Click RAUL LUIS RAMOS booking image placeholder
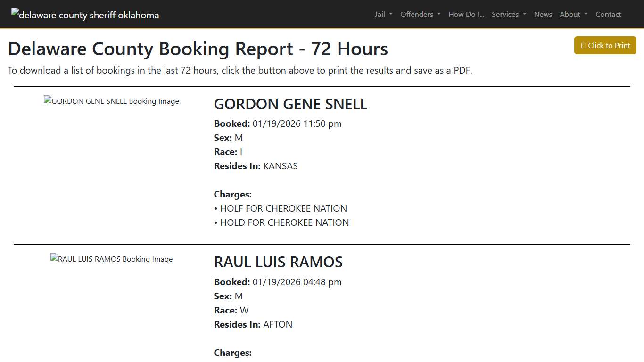644x362 pixels. 111,259
